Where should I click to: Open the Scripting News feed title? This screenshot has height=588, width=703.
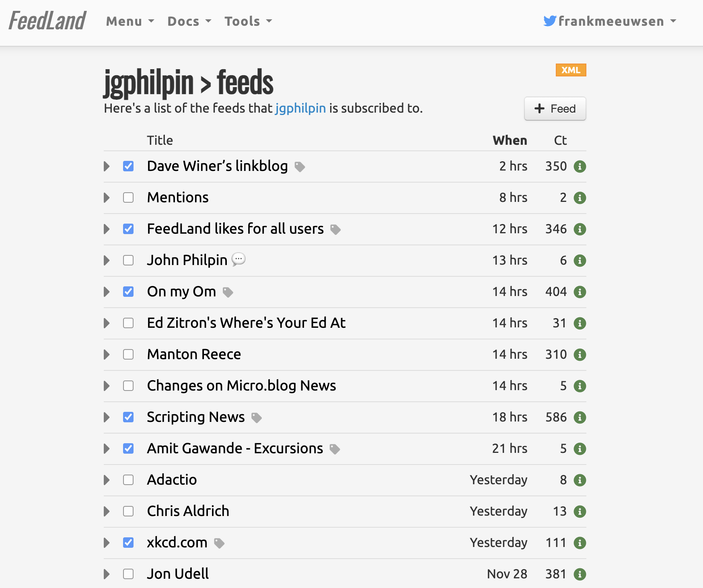coord(196,417)
